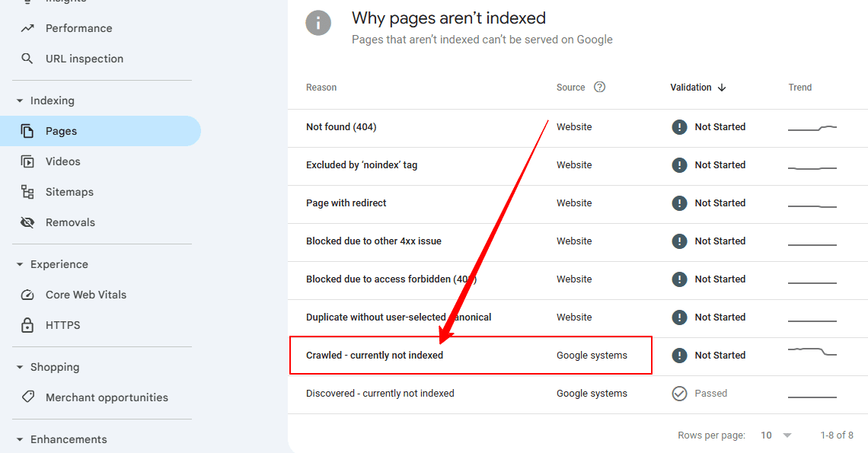
Task: Click the help icon next to Source
Action: [599, 87]
